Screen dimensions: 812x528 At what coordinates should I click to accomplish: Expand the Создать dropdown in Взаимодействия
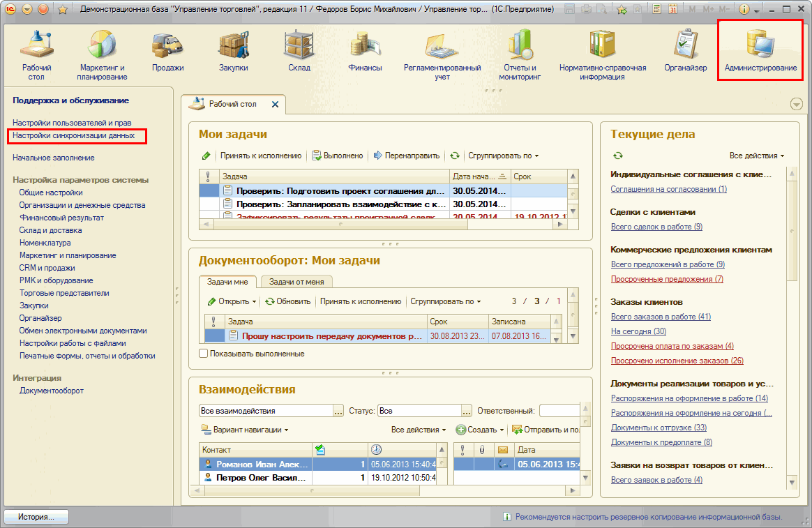480,430
